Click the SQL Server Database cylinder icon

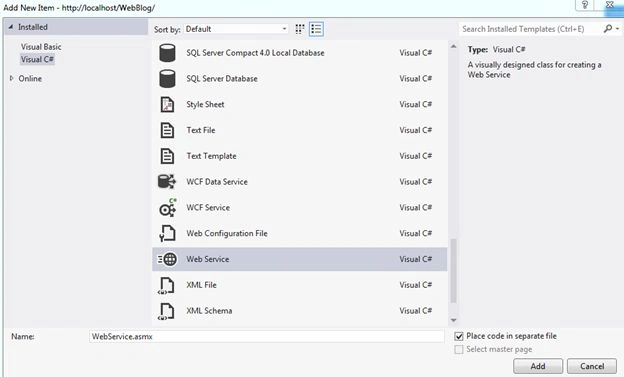(167, 79)
